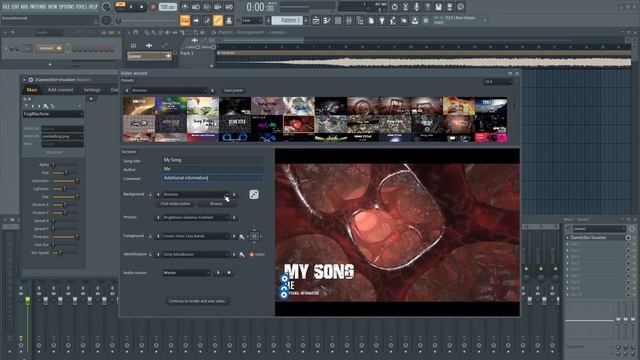Open the Line snap dropdown
640x360 pixels.
click(252, 20)
